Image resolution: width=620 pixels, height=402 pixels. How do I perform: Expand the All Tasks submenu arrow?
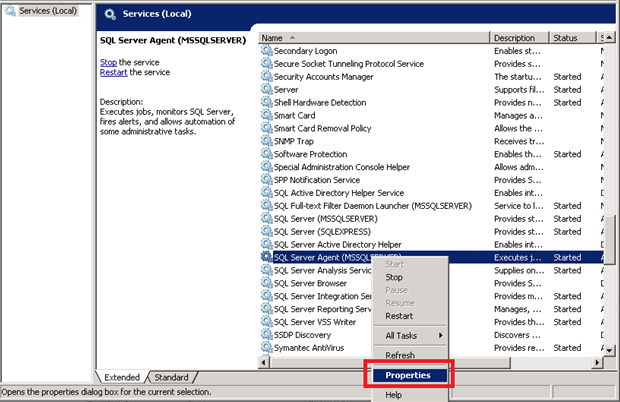pos(440,335)
